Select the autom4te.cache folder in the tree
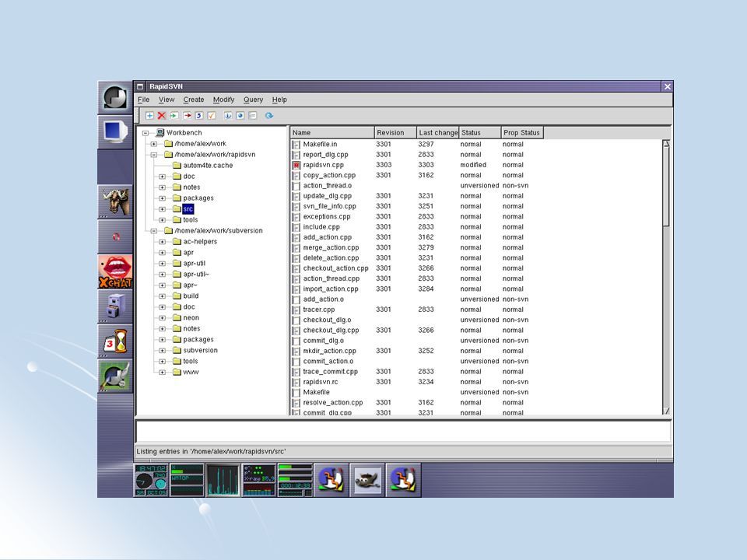Image resolution: width=747 pixels, height=560 pixels. (x=208, y=166)
